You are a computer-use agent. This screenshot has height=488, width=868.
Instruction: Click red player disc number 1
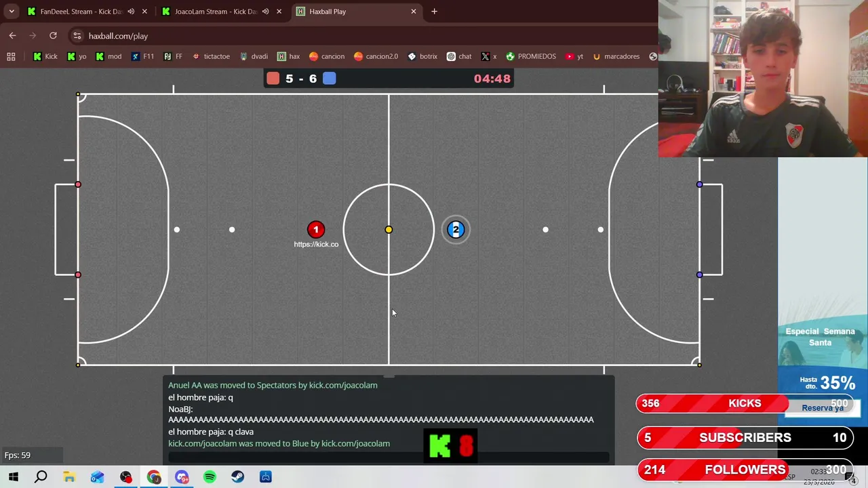pyautogui.click(x=315, y=230)
